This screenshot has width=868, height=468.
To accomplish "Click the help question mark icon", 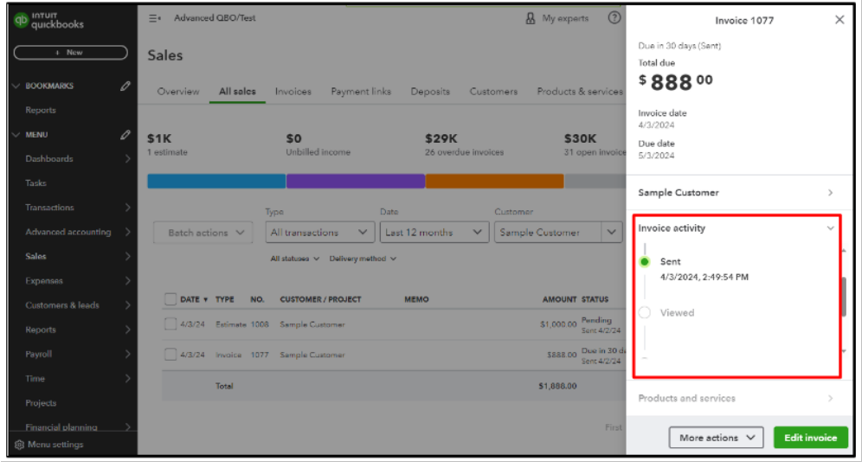I will click(x=614, y=18).
